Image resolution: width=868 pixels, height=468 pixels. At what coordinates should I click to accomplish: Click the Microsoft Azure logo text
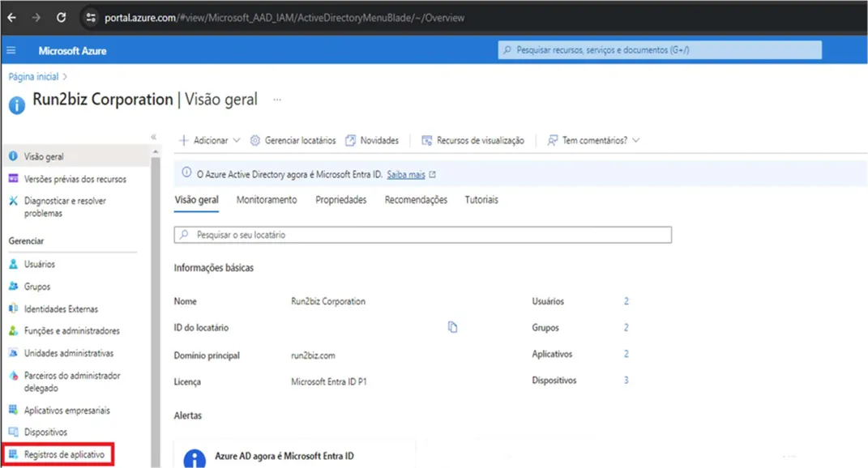[72, 51]
